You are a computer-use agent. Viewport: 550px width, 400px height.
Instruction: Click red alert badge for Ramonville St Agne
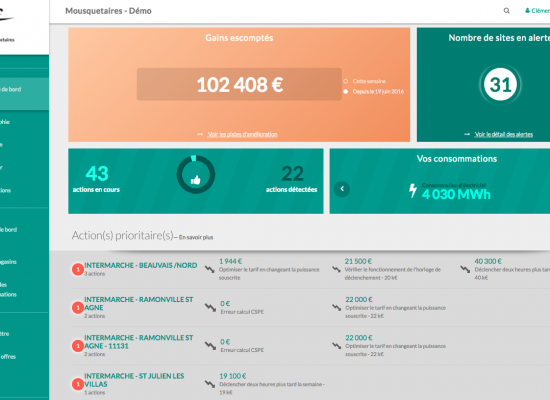(x=78, y=308)
